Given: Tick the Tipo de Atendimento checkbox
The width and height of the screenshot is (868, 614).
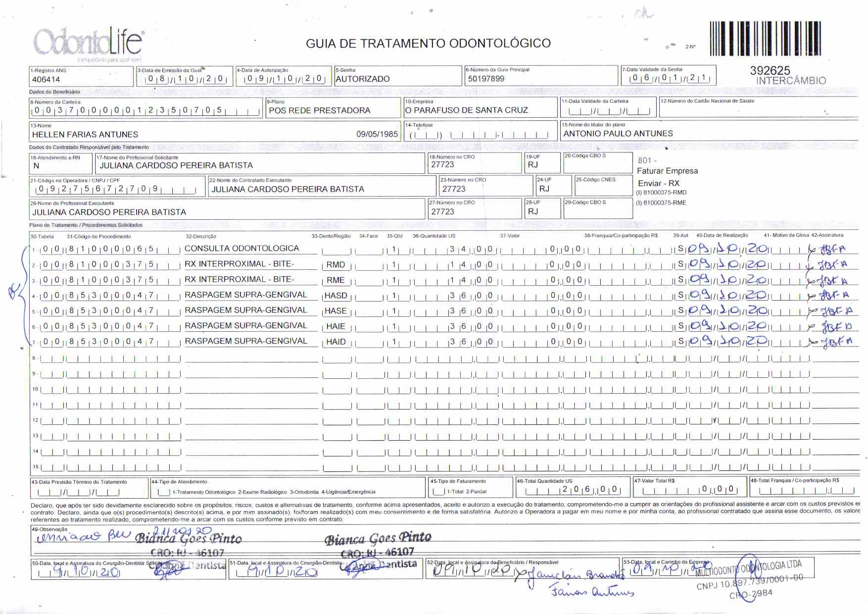Looking at the screenshot, I should click(164, 492).
